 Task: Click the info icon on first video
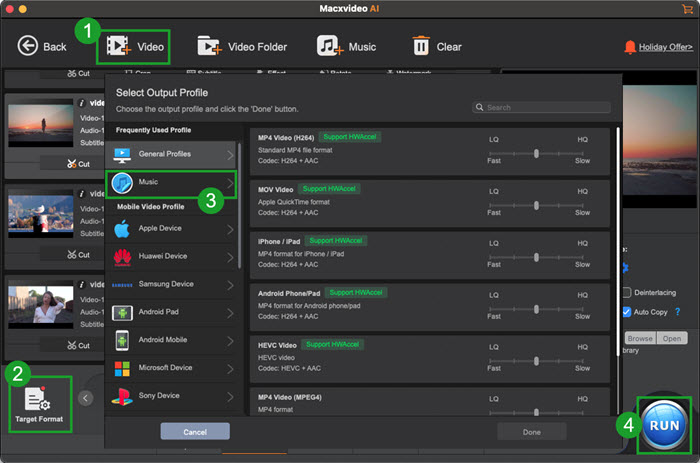82,103
